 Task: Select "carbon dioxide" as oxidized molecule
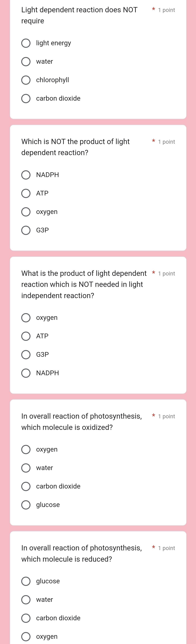click(26, 486)
